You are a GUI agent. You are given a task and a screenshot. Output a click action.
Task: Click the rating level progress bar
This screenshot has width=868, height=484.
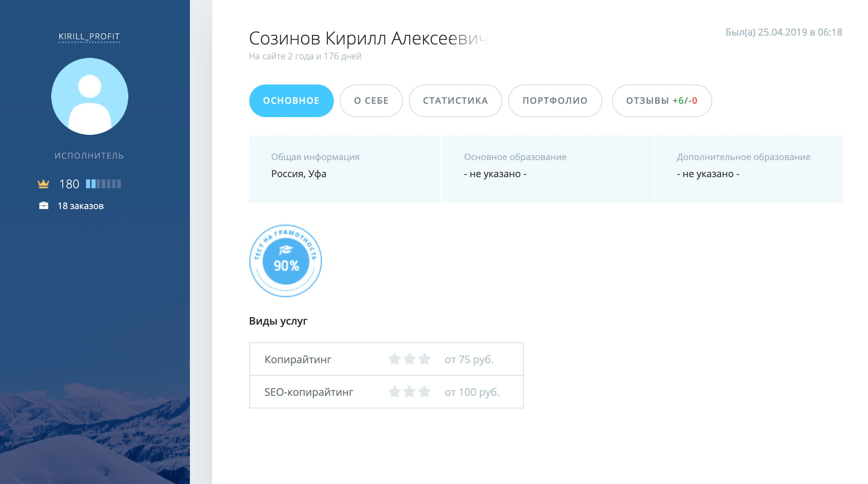(103, 184)
